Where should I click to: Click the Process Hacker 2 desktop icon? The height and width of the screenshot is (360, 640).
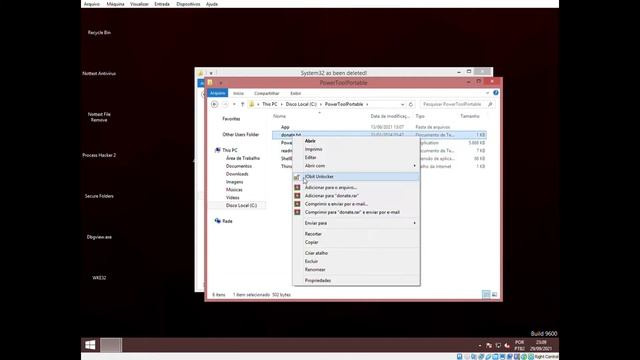(x=99, y=155)
